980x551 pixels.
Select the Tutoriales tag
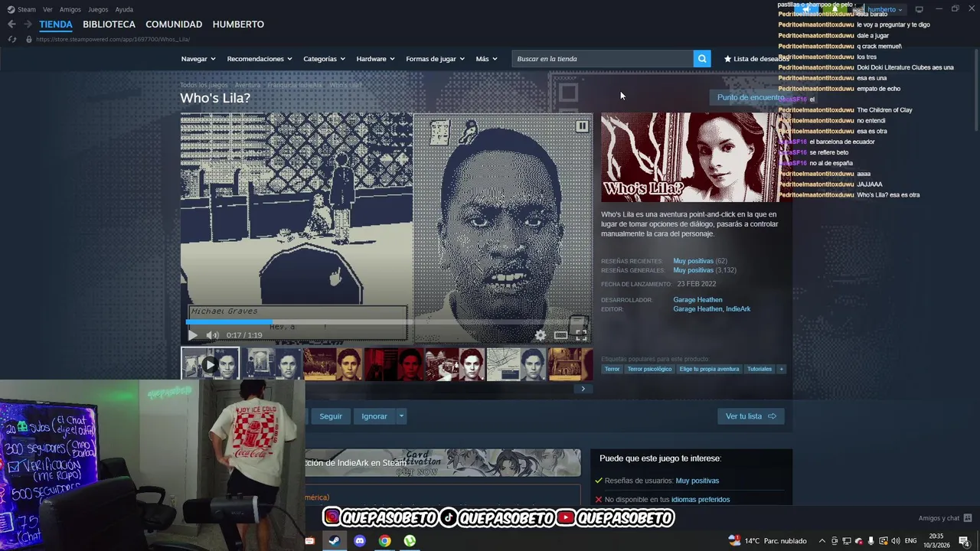(759, 369)
